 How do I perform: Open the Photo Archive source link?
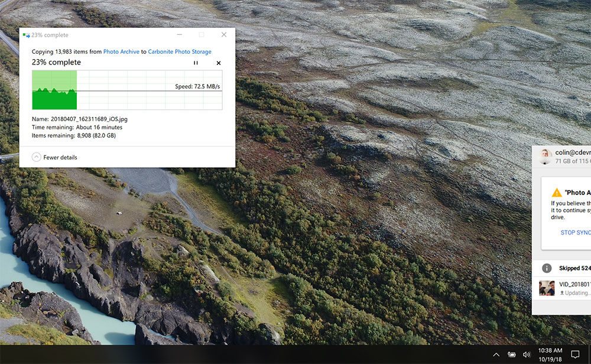121,52
